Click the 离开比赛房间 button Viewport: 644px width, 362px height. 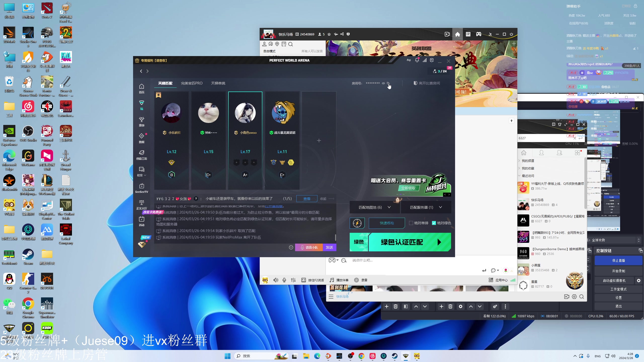(x=427, y=83)
